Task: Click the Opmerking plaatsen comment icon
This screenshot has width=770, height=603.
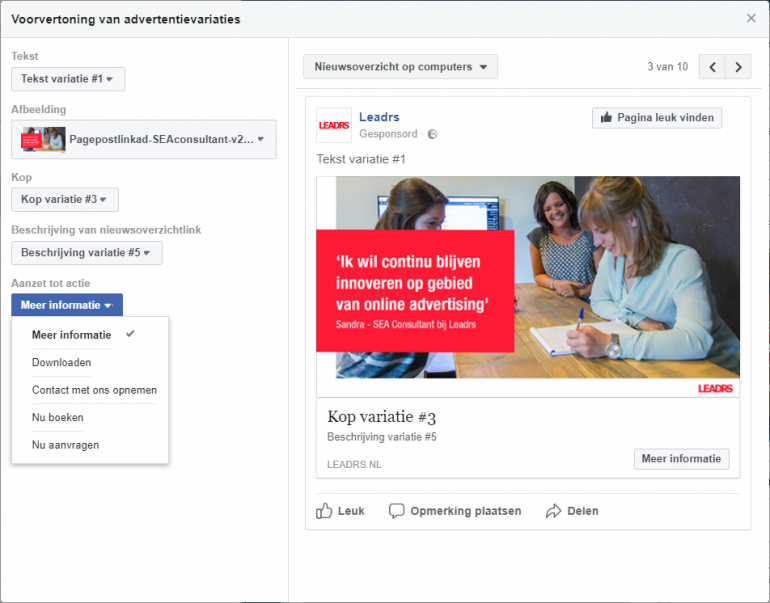Action: pyautogui.click(x=396, y=511)
